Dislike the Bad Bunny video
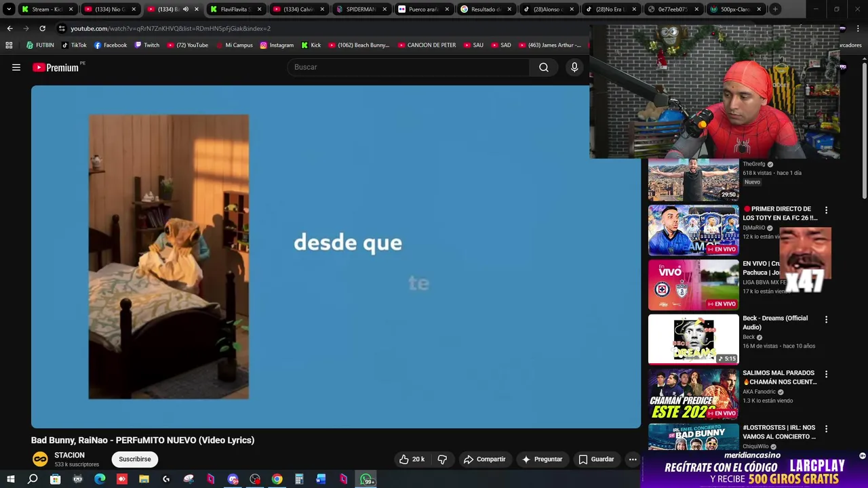The width and height of the screenshot is (868, 488). (x=442, y=459)
